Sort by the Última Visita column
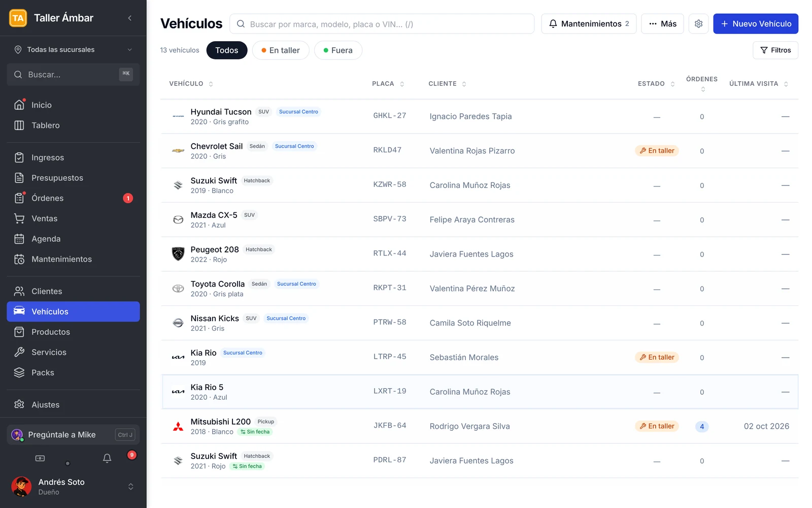 coord(758,84)
